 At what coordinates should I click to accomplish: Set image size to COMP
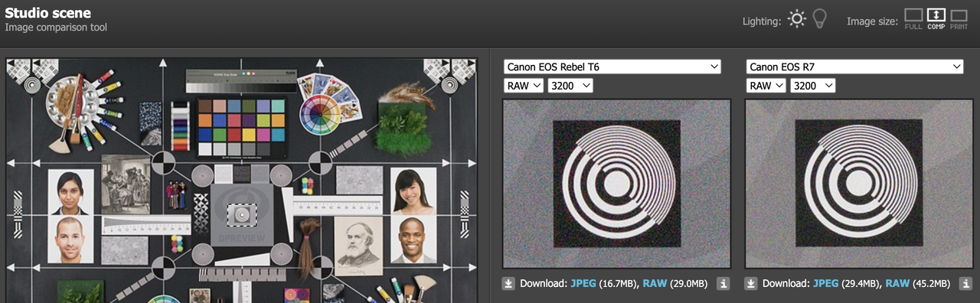click(x=936, y=19)
